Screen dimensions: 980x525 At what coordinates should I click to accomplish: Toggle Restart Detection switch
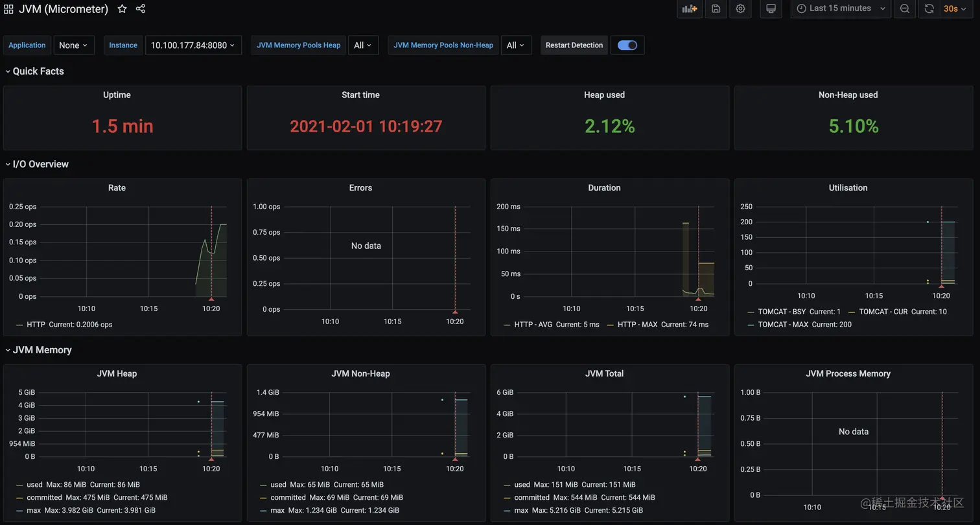(627, 45)
